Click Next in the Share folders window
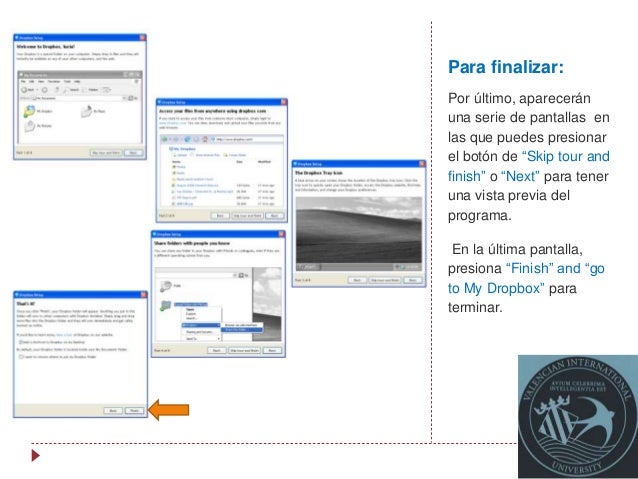The height and width of the screenshot is (479, 638). 272,350
